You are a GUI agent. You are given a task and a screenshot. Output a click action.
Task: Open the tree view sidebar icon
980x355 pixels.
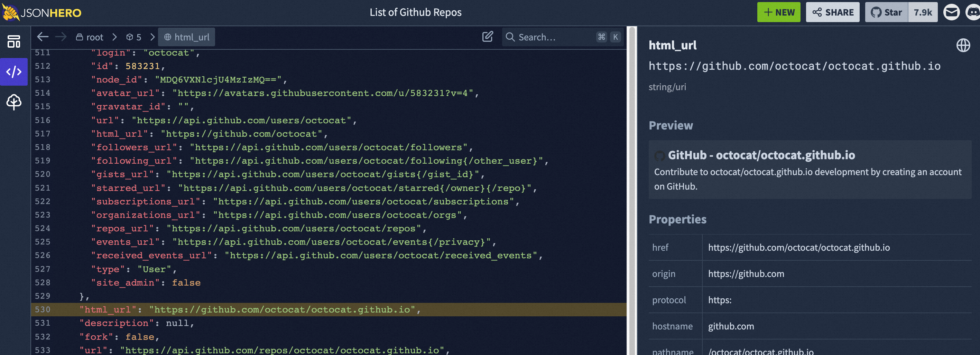point(14,102)
